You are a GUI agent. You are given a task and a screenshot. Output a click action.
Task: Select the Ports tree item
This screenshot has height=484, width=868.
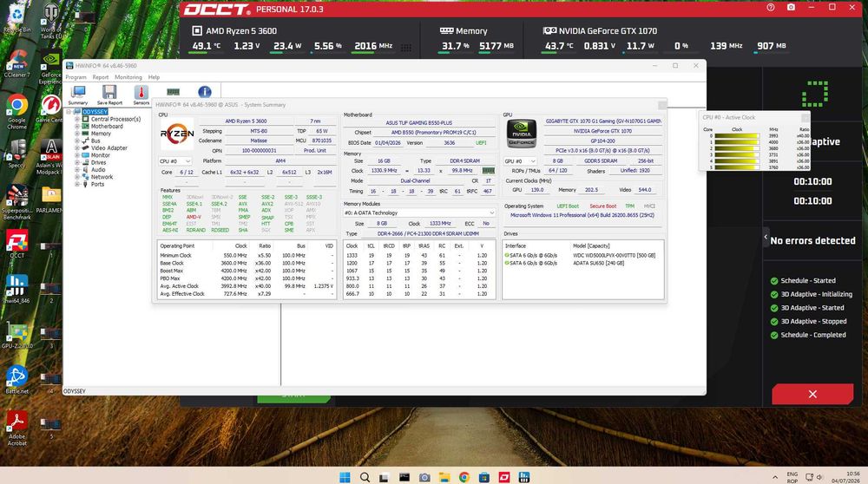click(x=97, y=184)
